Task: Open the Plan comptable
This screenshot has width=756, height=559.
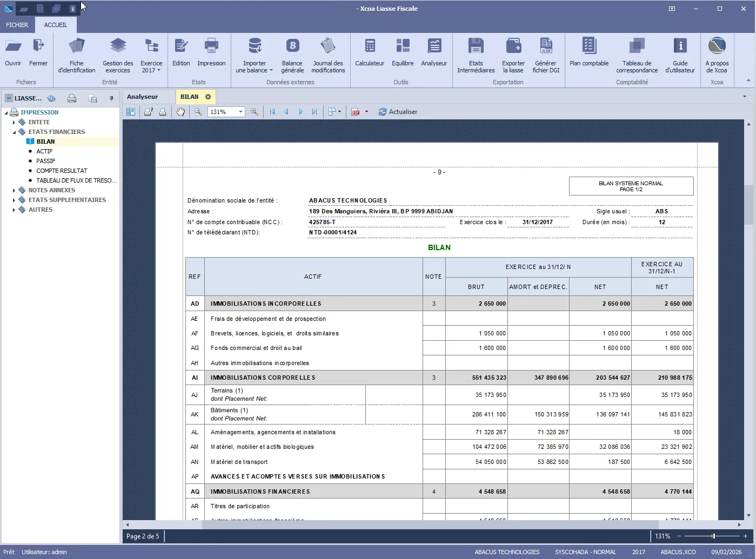Action: pyautogui.click(x=588, y=53)
